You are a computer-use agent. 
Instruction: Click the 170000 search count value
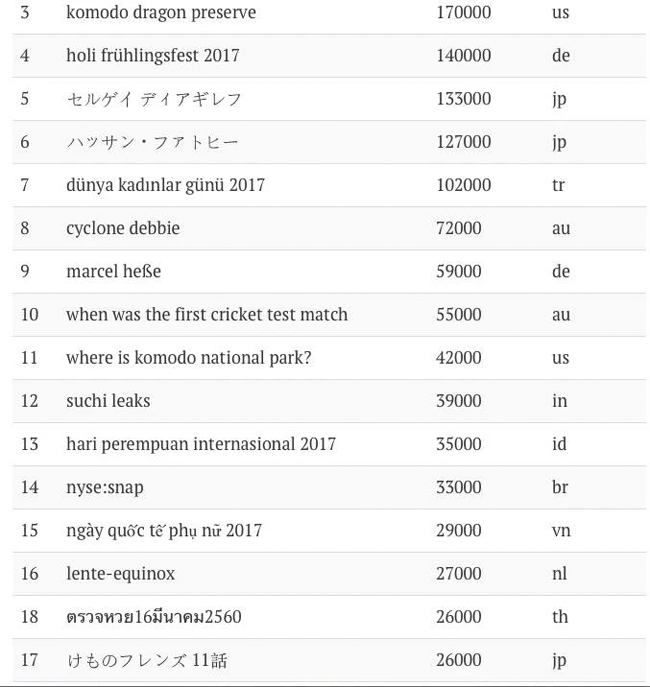click(463, 12)
